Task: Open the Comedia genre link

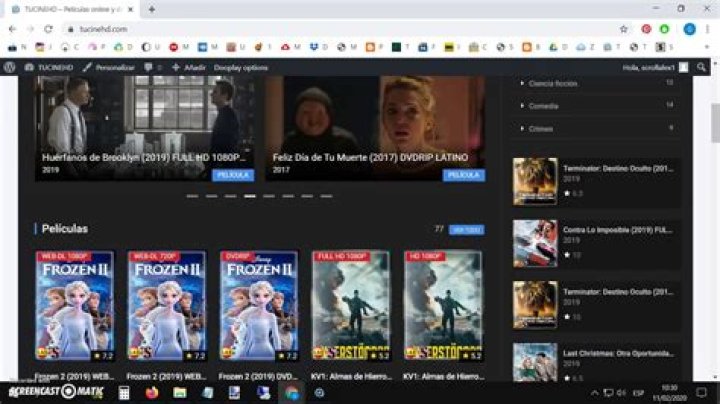Action: click(543, 106)
